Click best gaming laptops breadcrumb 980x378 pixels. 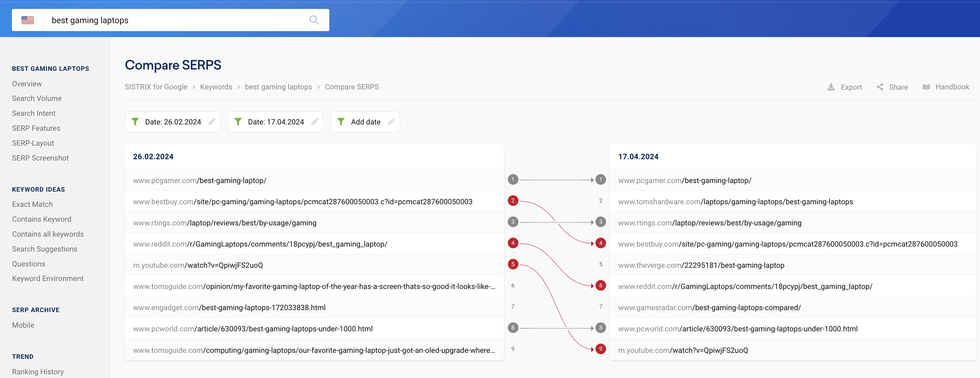278,87
